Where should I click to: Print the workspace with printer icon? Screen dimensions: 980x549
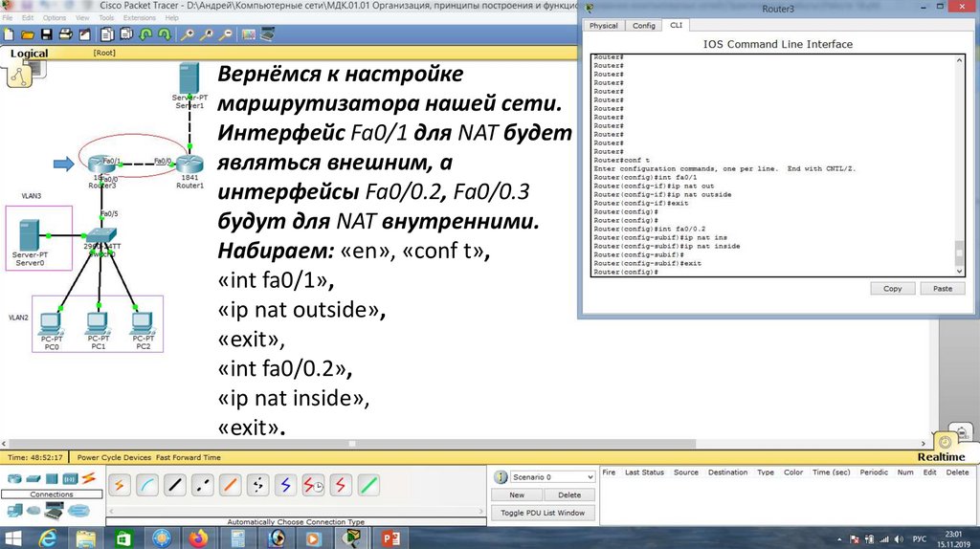tap(66, 35)
